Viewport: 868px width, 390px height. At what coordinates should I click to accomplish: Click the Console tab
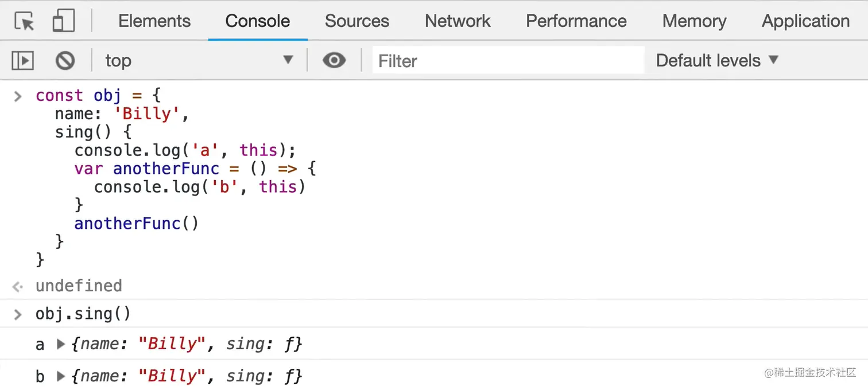click(x=257, y=21)
